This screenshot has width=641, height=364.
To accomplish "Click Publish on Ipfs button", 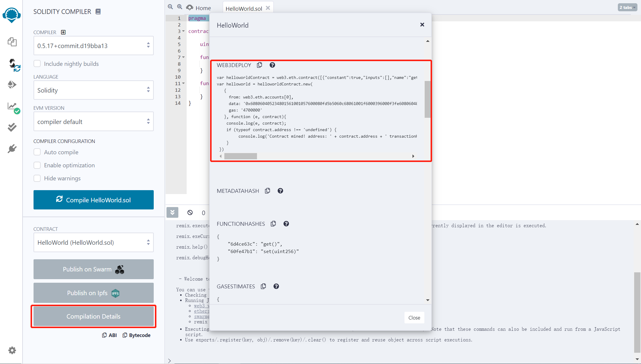I will pos(93,293).
